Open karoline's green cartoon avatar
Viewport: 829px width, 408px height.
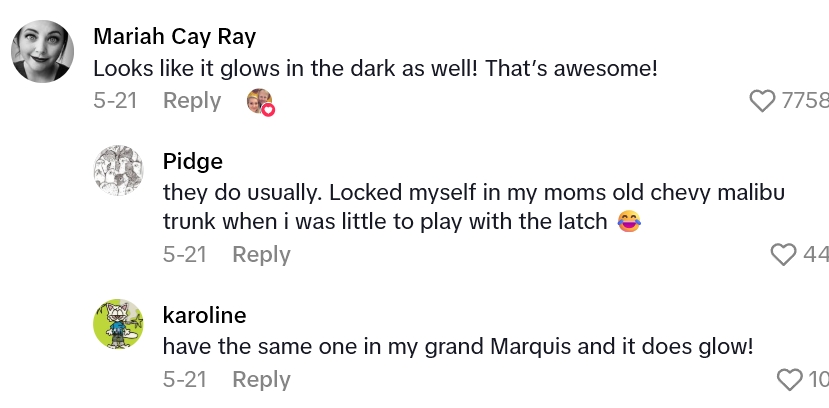coord(119,324)
